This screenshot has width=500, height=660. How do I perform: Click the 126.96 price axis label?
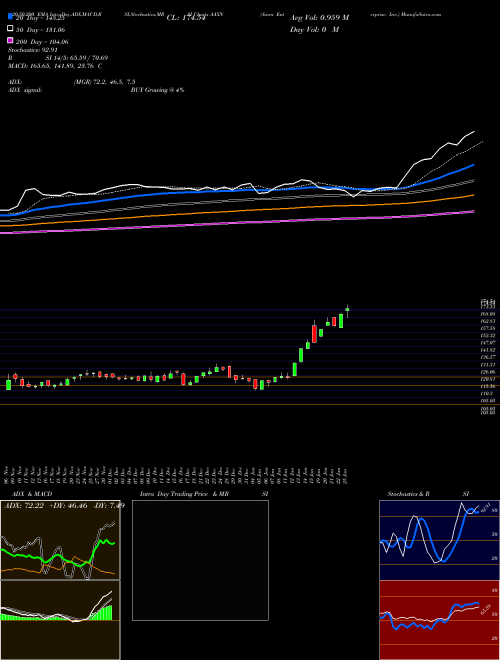tap(487, 372)
